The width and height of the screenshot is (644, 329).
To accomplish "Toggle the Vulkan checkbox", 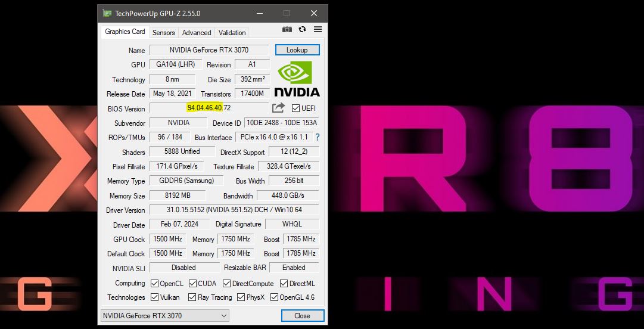I will tap(154, 297).
